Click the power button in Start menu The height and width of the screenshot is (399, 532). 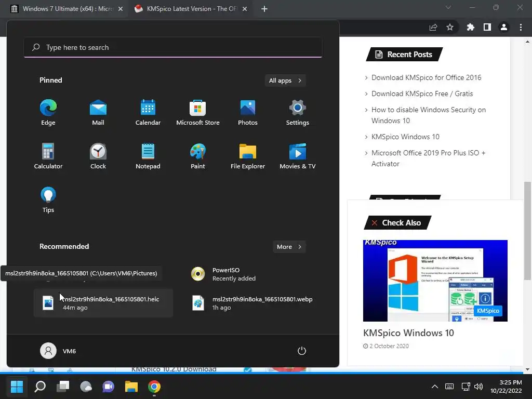[302, 351]
